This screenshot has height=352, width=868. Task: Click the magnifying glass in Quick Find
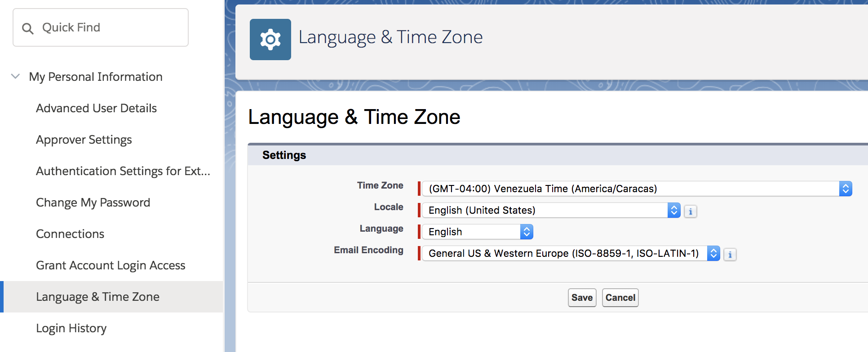point(27,28)
